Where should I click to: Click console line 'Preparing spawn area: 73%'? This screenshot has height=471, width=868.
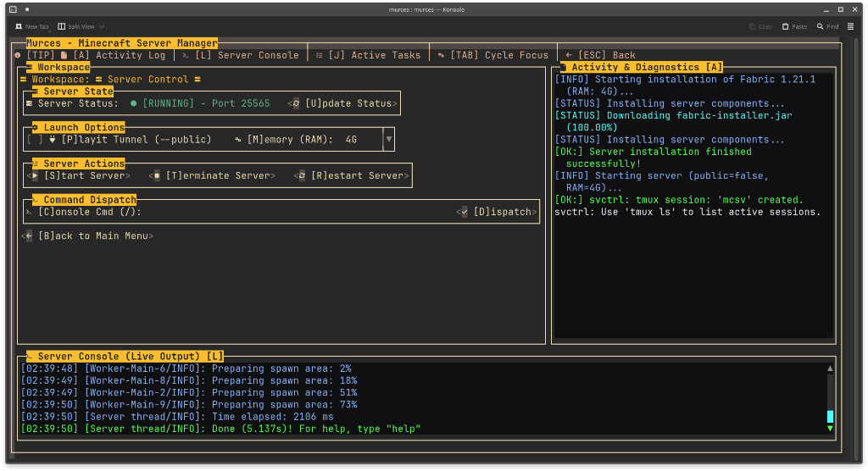coord(189,405)
